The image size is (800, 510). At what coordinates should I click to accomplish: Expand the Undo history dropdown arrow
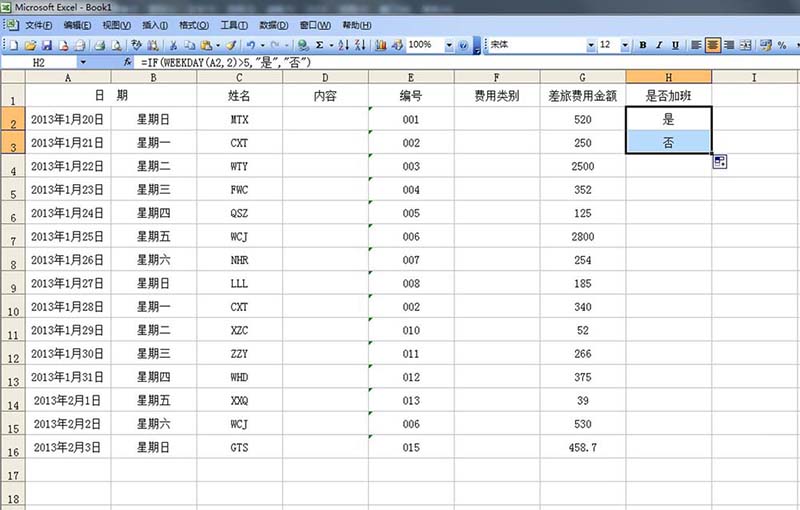(x=262, y=45)
